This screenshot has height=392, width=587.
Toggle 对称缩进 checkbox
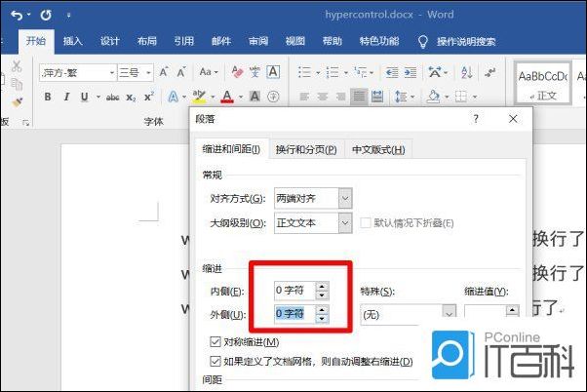(215, 341)
